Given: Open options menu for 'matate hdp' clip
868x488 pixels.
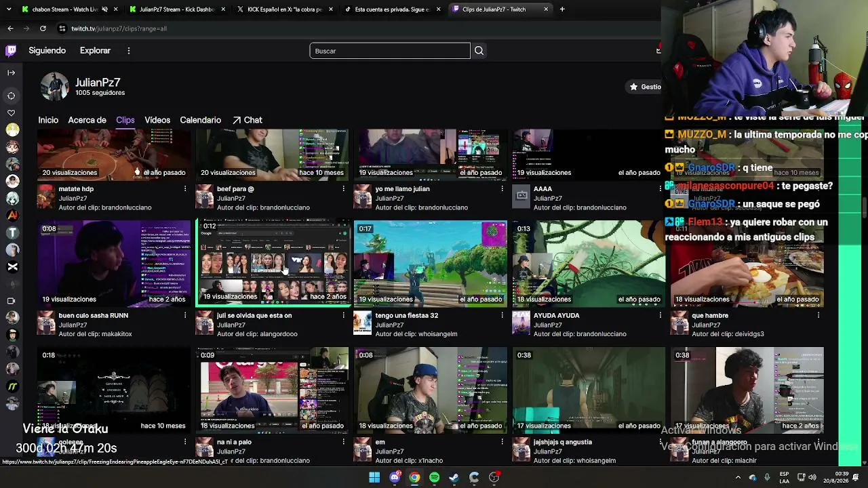Looking at the screenshot, I should click(x=185, y=189).
